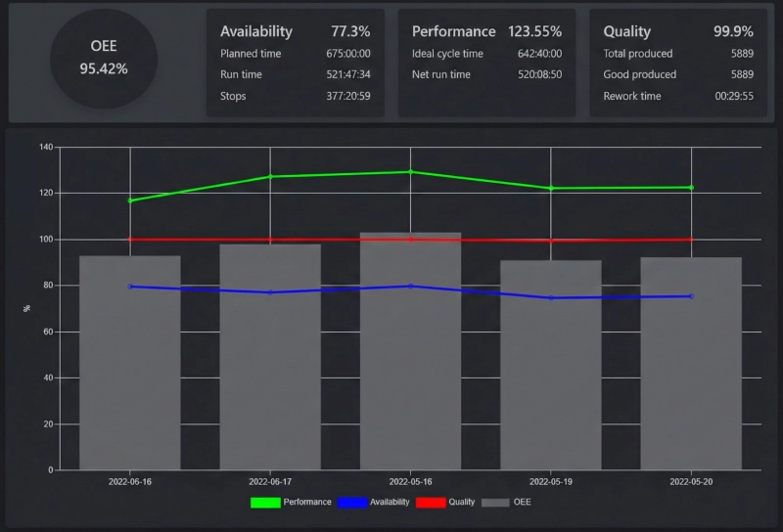Image resolution: width=783 pixels, height=532 pixels.
Task: Click the OEE 95.42% circular gauge
Action: point(103,59)
